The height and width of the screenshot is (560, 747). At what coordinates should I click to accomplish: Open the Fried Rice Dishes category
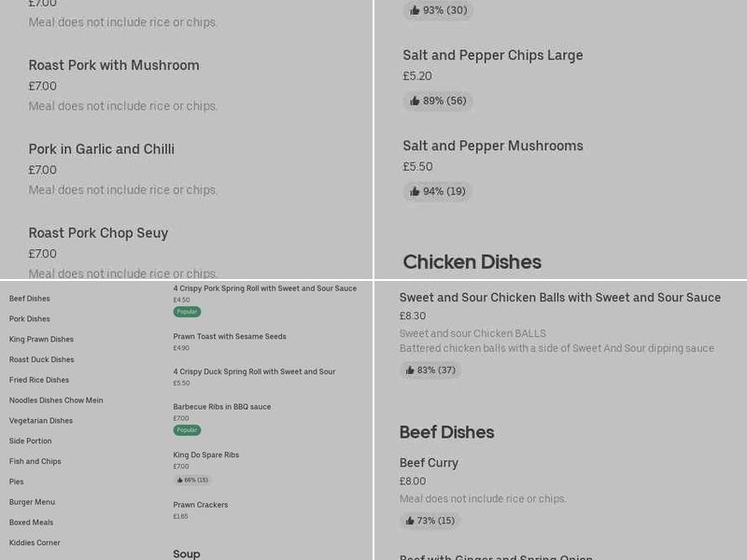coord(37,379)
